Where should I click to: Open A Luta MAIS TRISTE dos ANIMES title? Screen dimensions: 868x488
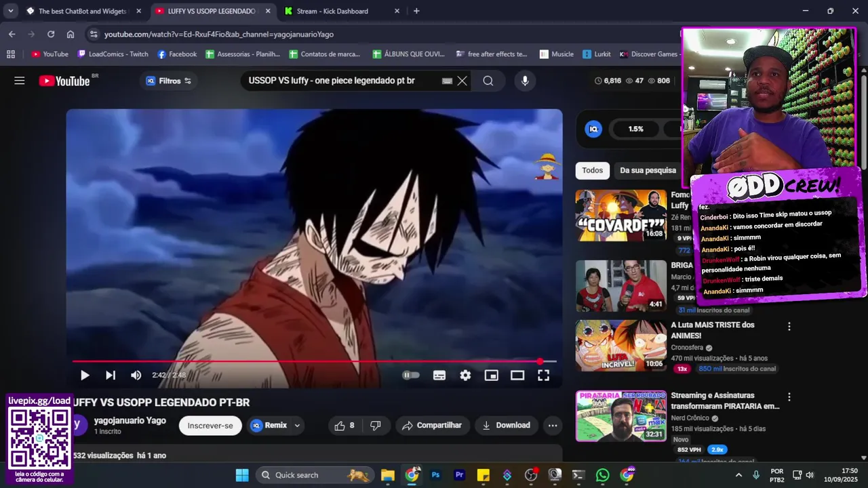pyautogui.click(x=713, y=330)
